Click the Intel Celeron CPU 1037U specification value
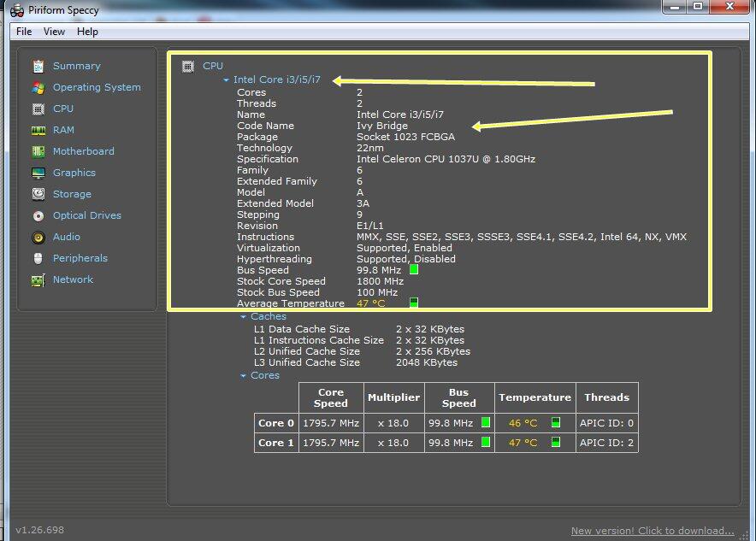The width and height of the screenshot is (756, 541). [446, 159]
